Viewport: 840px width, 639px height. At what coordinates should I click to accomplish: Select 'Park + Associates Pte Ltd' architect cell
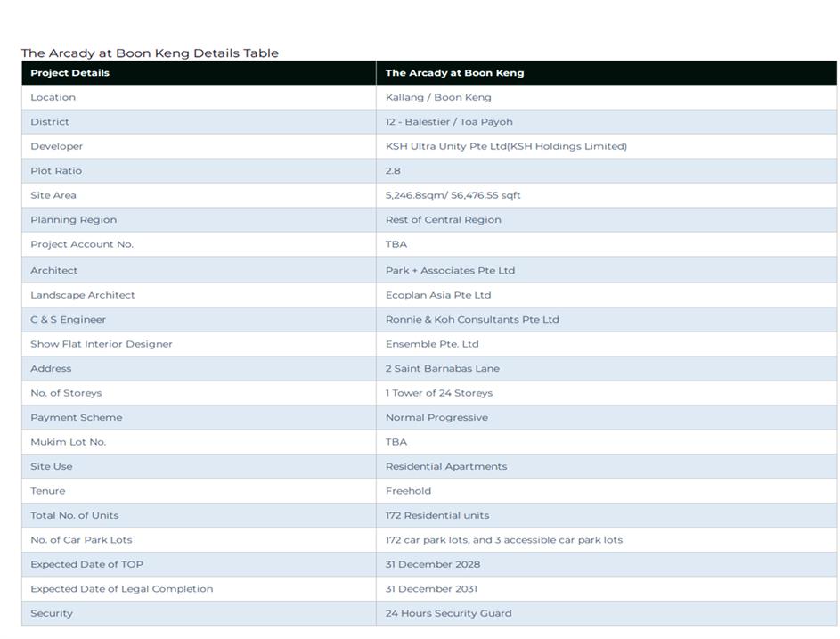coord(450,271)
